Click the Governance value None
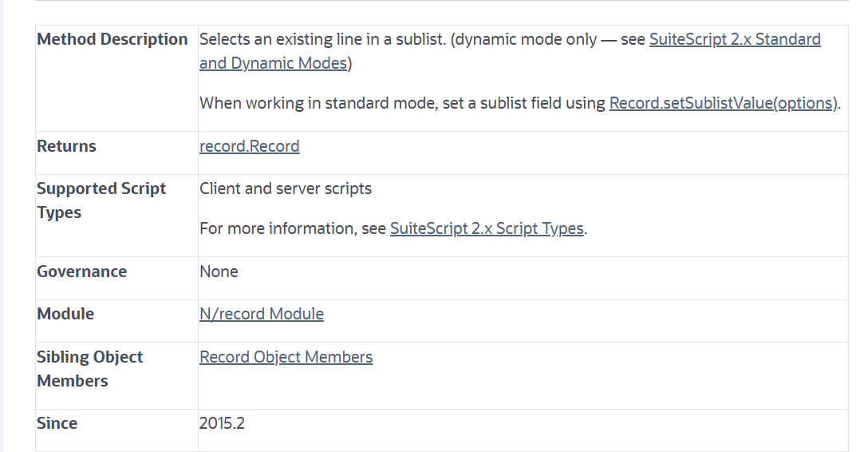Screen dimensions: 868x452 click(219, 272)
